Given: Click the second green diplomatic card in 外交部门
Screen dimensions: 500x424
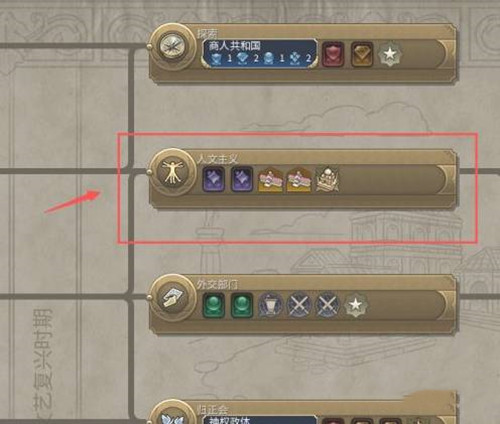Looking at the screenshot, I should (242, 305).
